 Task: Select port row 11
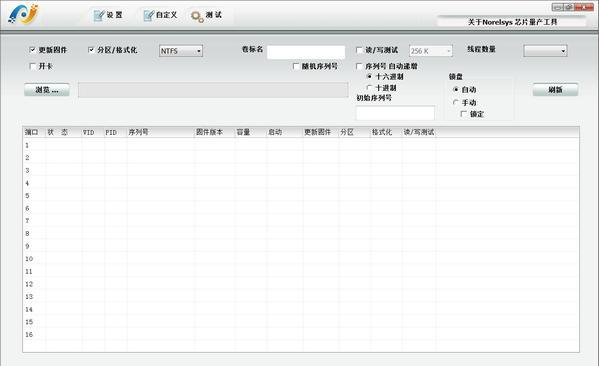301,271
